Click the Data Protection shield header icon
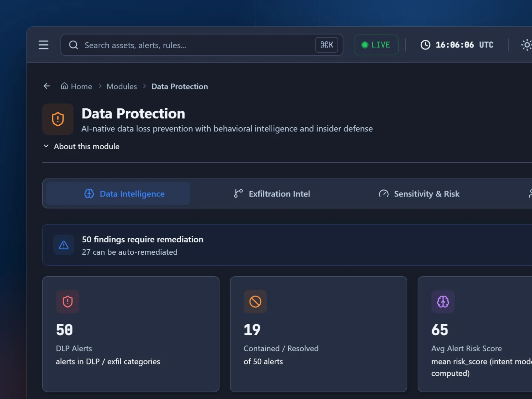The height and width of the screenshot is (399, 532). pos(58,119)
